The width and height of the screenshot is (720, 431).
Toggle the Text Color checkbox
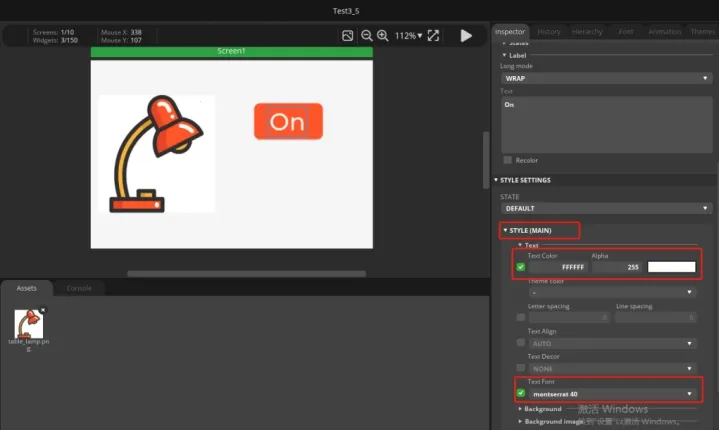tap(521, 267)
